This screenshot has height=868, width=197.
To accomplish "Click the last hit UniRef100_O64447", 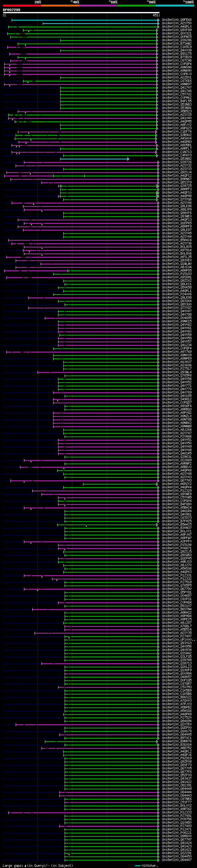I will (x=177, y=860).
